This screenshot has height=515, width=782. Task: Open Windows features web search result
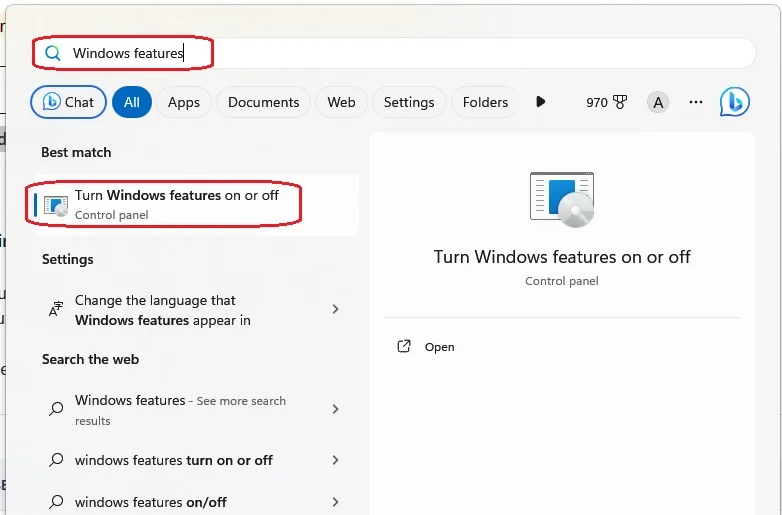pyautogui.click(x=196, y=410)
